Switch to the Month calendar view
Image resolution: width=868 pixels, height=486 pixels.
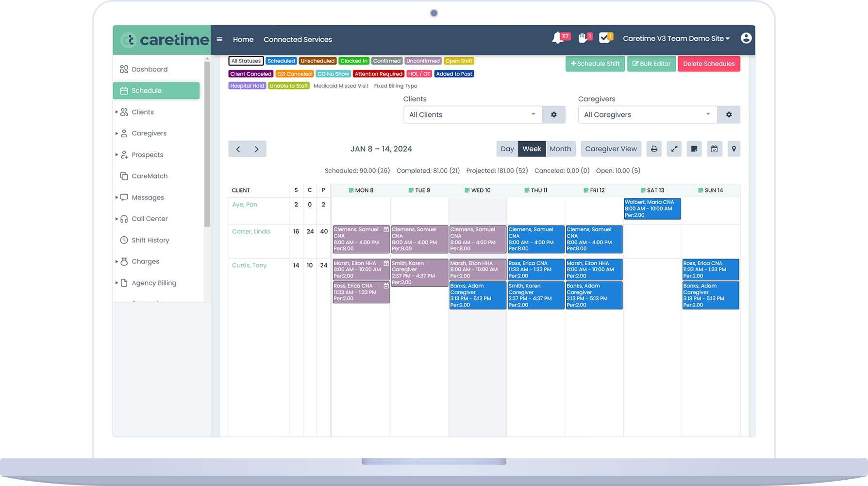coord(560,149)
